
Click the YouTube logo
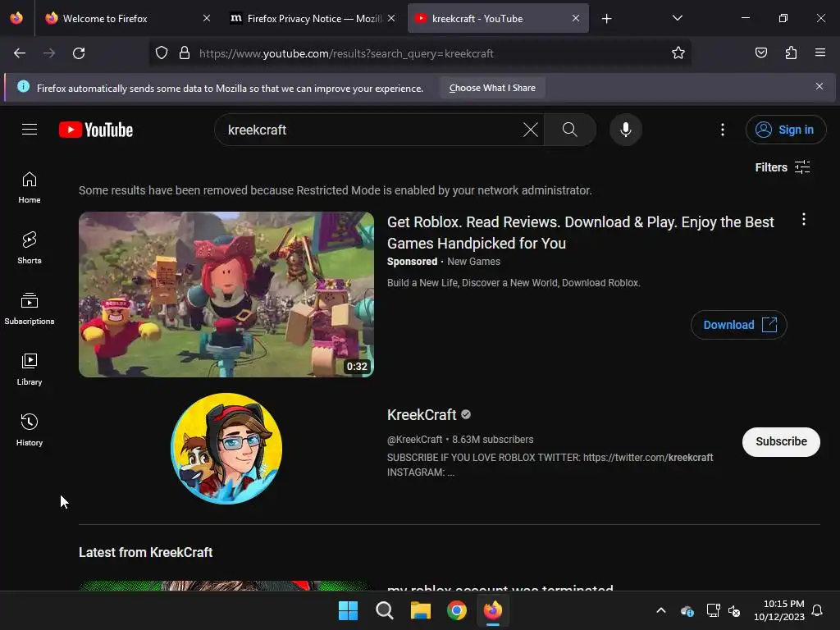point(96,130)
